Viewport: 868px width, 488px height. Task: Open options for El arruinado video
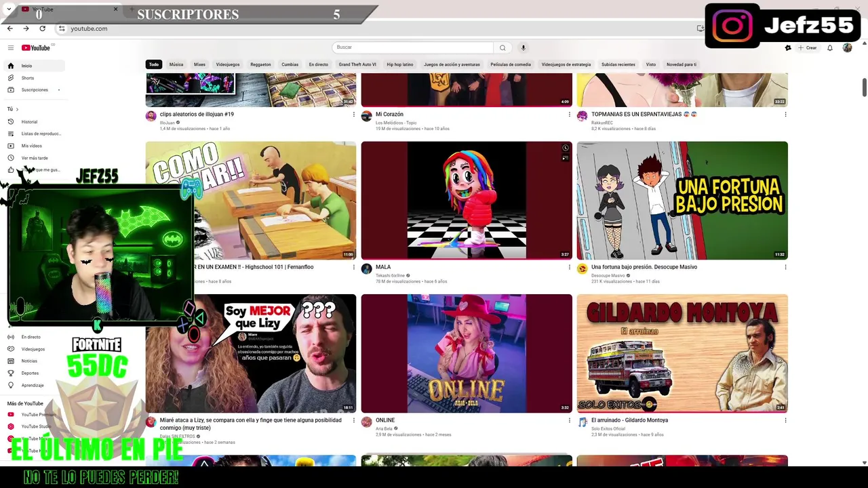coord(785,420)
